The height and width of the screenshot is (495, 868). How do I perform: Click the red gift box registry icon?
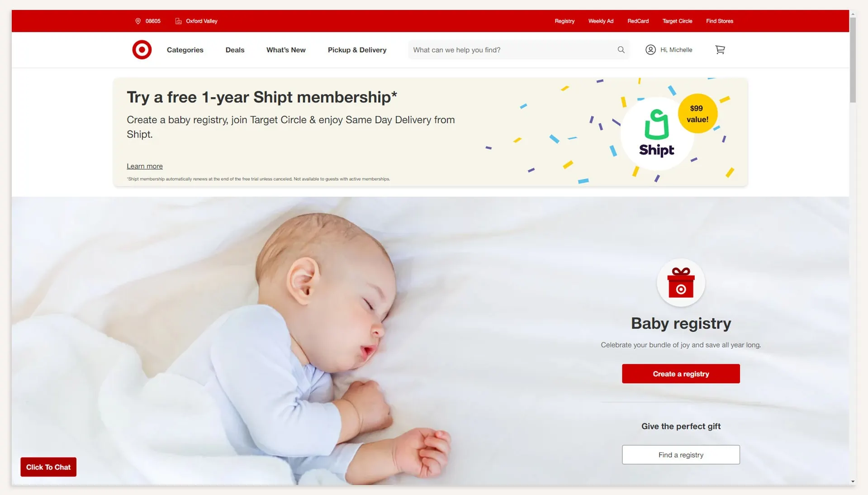point(680,283)
